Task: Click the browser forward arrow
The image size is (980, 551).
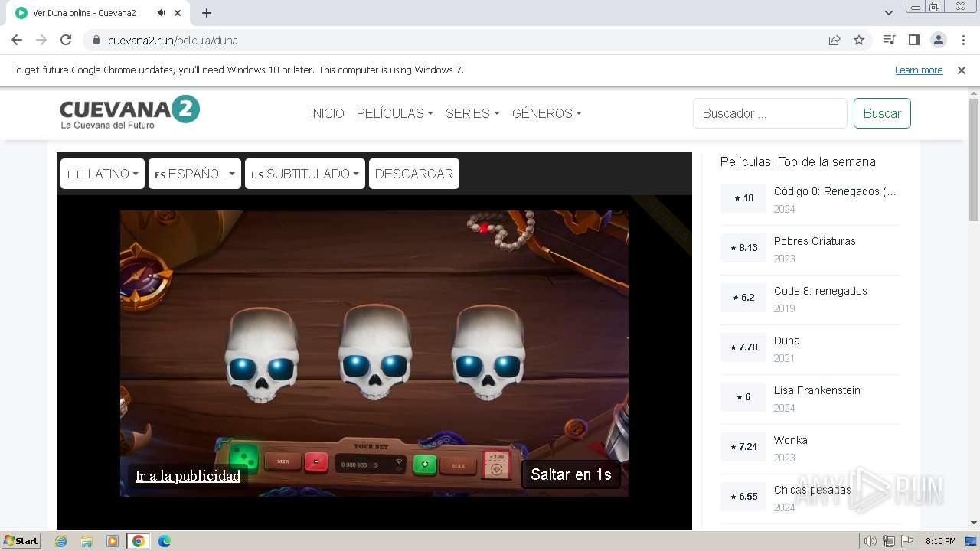Action: [41, 40]
